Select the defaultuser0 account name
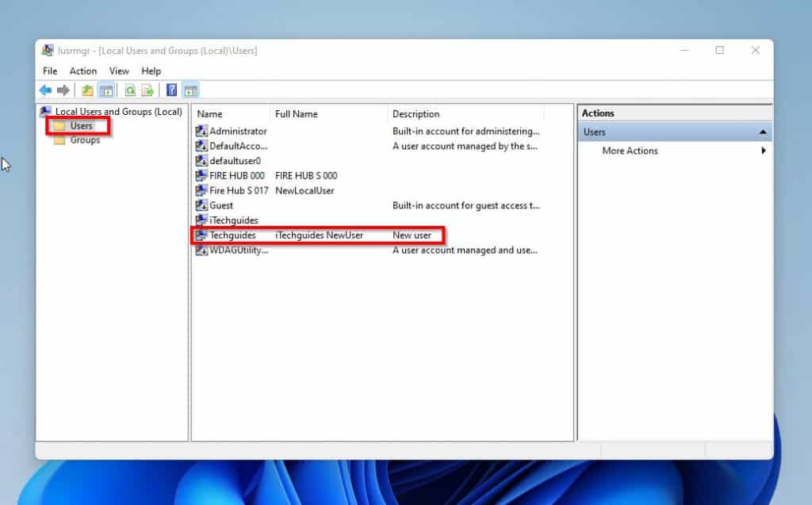The image size is (812, 505). pos(235,161)
